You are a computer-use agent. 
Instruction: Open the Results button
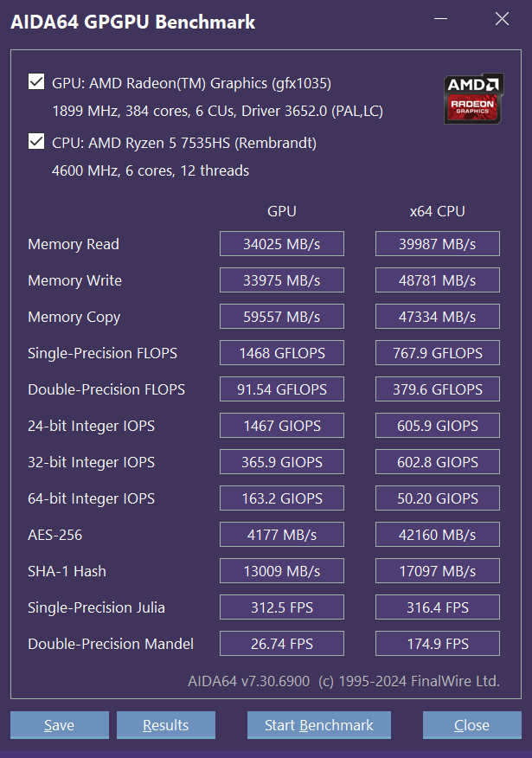(165, 725)
